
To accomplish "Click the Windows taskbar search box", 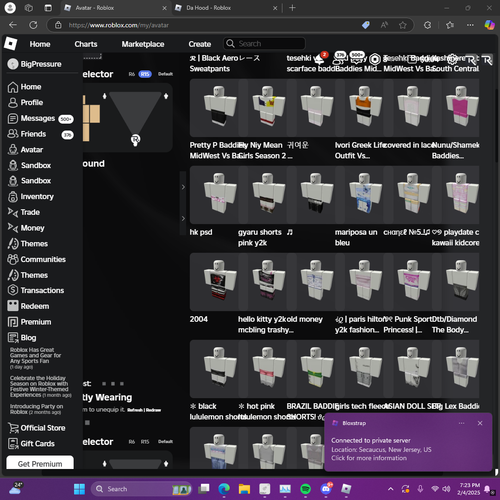I will pos(142,489).
